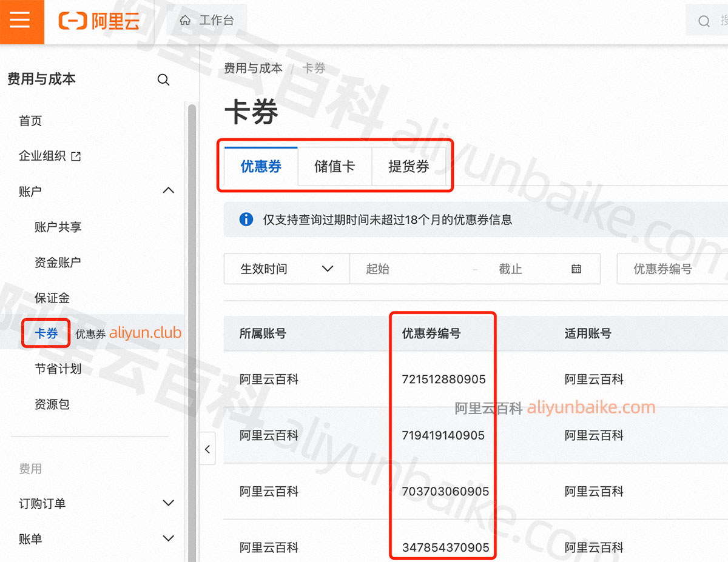The width and height of the screenshot is (728, 562).
Task: Click the 优惠券编号 search field
Action: click(x=672, y=269)
